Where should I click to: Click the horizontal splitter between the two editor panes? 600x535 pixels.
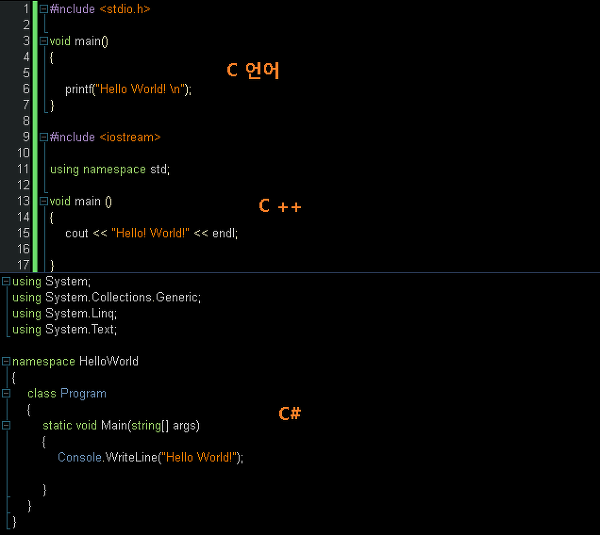pyautogui.click(x=300, y=272)
